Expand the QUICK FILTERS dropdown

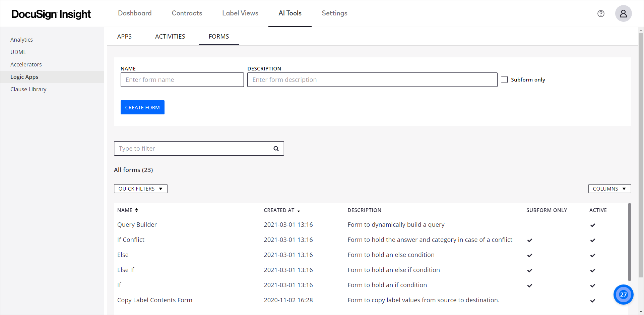(141, 189)
